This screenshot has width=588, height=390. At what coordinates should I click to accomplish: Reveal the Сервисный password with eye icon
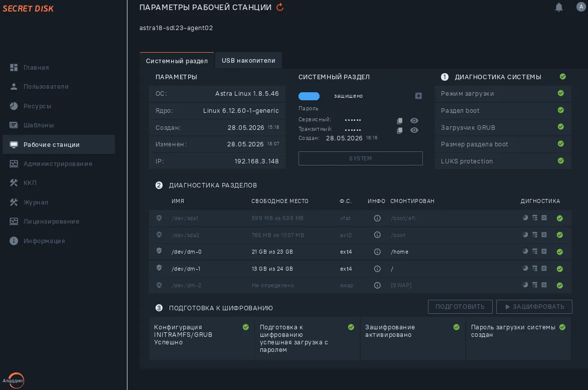(414, 121)
